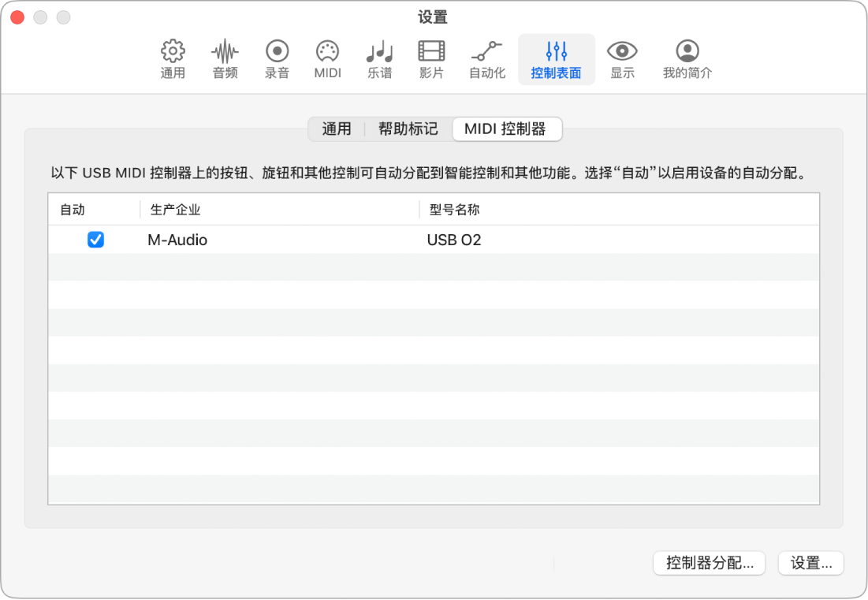Select the 自动化 settings pane
Screen dimensions: 868x600
click(x=486, y=59)
